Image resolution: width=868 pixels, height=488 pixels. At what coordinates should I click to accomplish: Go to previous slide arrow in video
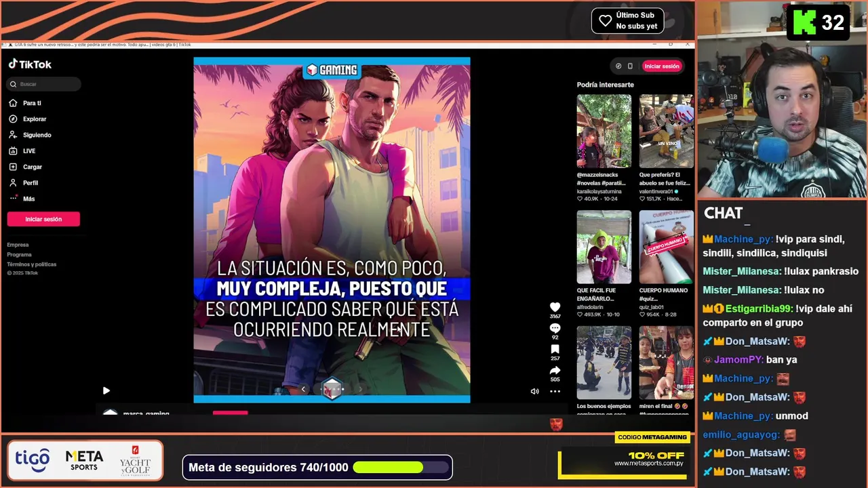point(303,389)
